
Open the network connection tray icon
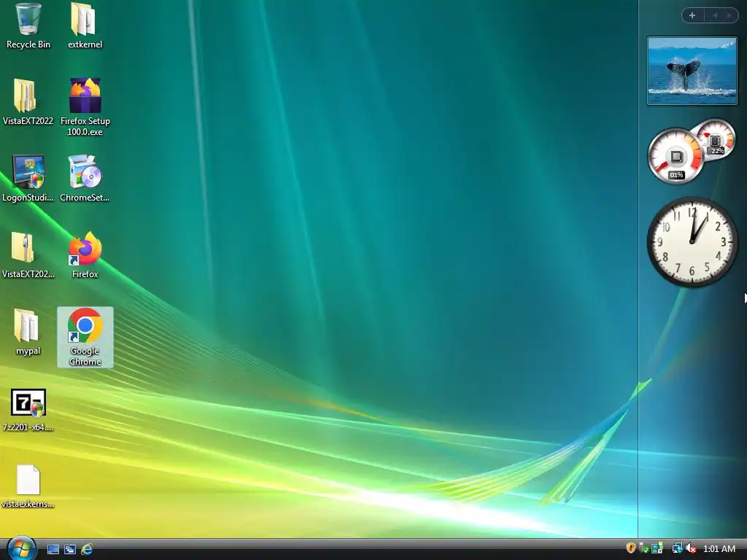tap(677, 548)
